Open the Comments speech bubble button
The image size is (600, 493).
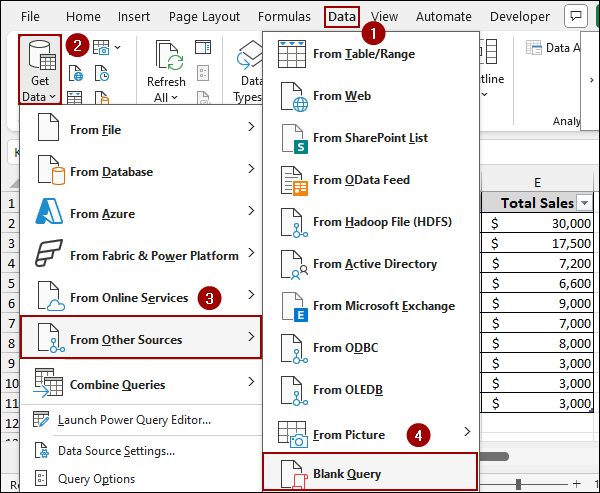[x=576, y=16]
